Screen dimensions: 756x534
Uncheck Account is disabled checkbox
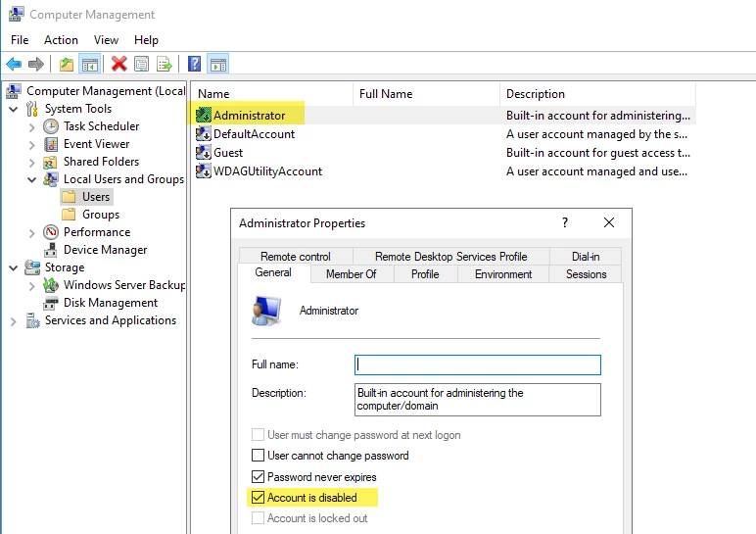coord(258,498)
